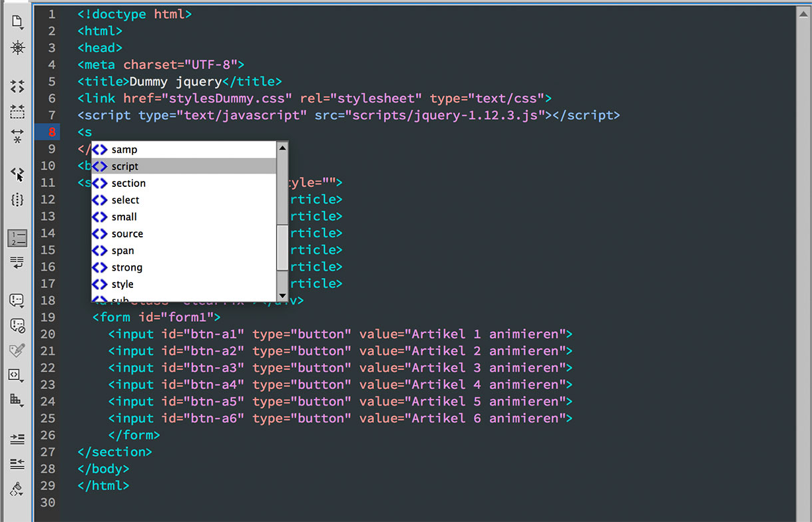Choose 'strong' from the code hint list
The height and width of the screenshot is (522, 812).
click(x=184, y=267)
